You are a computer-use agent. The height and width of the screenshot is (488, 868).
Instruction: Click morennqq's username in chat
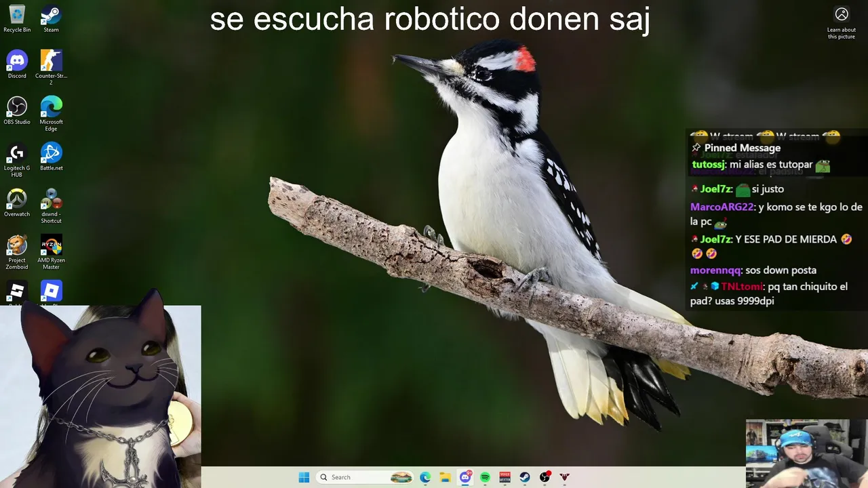click(715, 270)
